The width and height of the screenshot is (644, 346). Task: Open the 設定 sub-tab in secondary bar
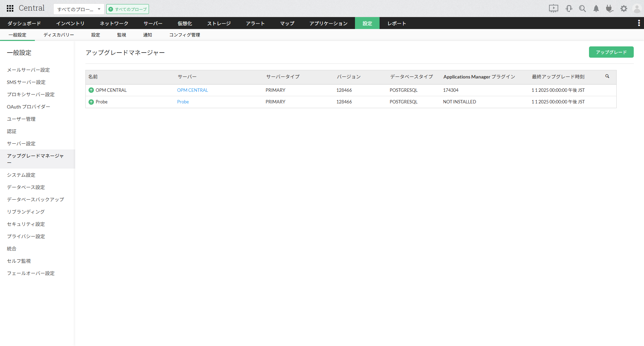pos(96,35)
